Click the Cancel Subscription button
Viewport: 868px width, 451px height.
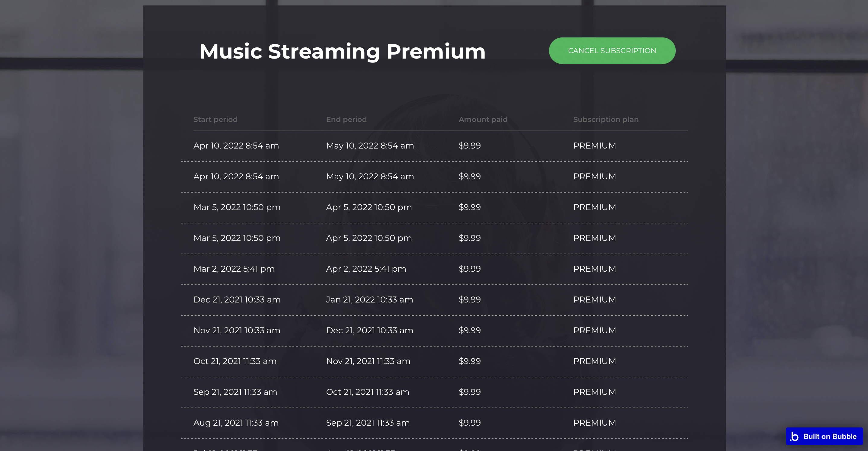612,51
